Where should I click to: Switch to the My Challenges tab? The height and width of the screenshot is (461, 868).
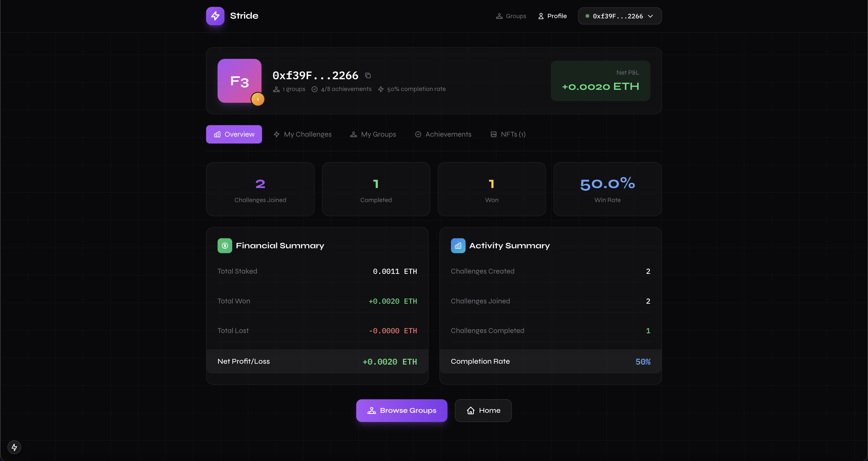(303, 134)
